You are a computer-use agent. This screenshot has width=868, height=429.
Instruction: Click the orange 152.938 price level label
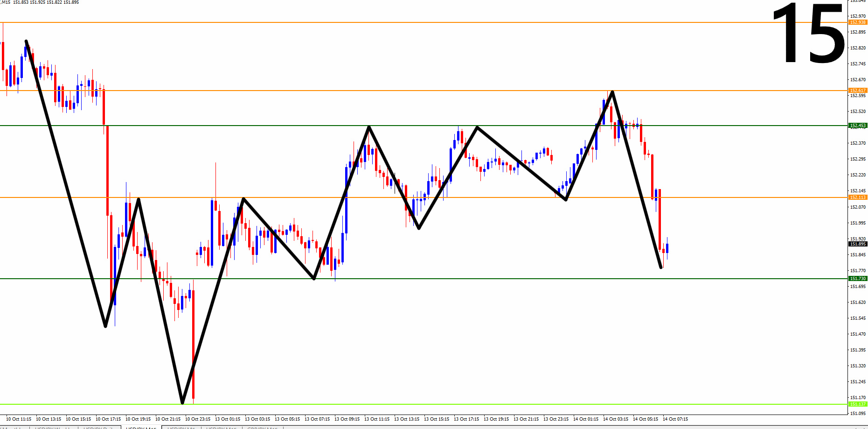858,22
